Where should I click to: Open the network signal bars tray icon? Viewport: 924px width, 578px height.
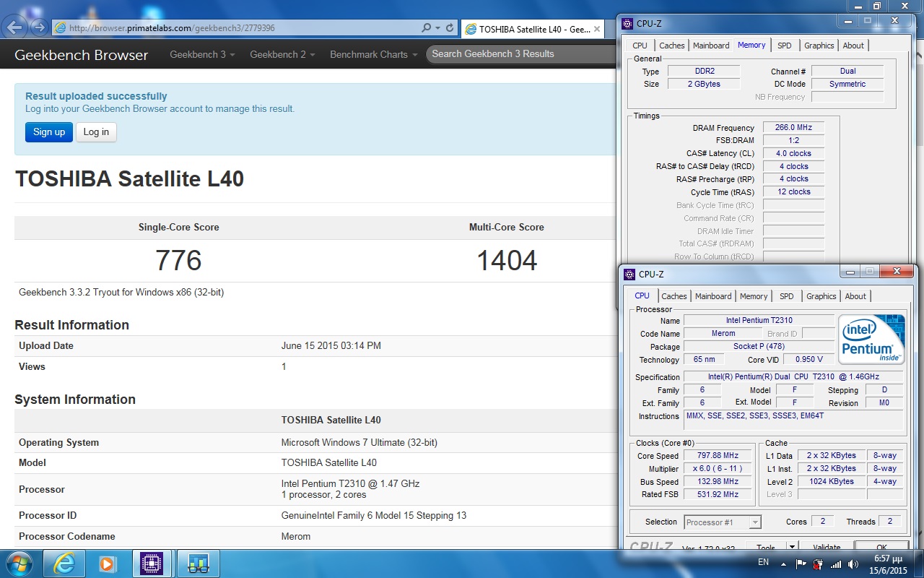[836, 564]
